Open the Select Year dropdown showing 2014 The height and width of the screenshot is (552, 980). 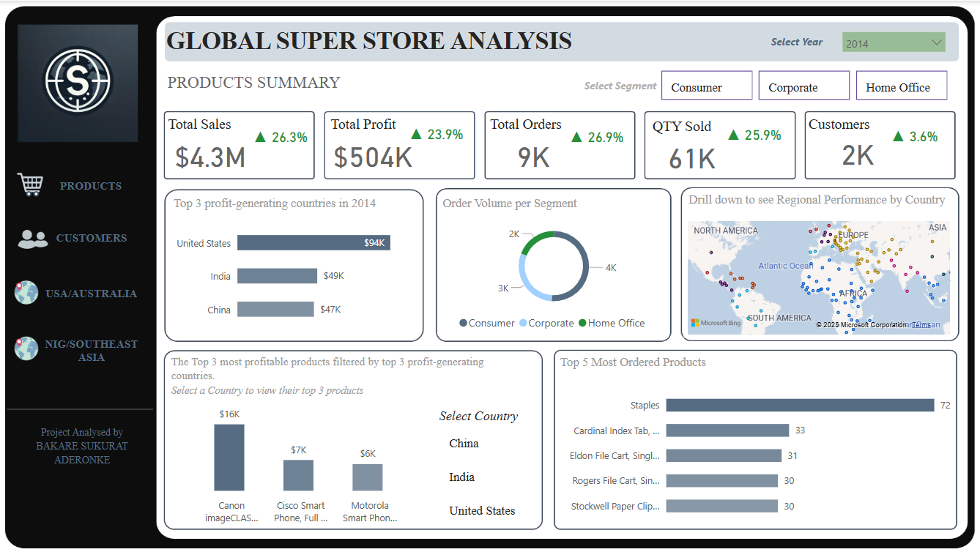[894, 42]
